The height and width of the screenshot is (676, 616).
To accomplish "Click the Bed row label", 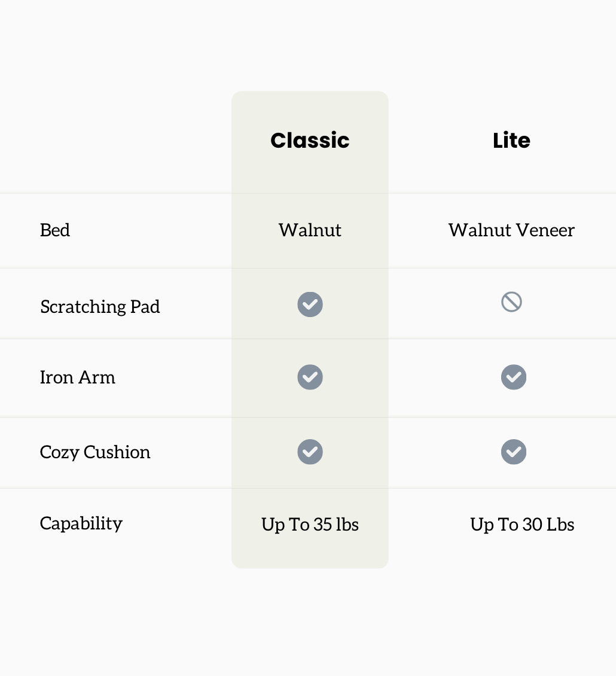I will tap(55, 230).
